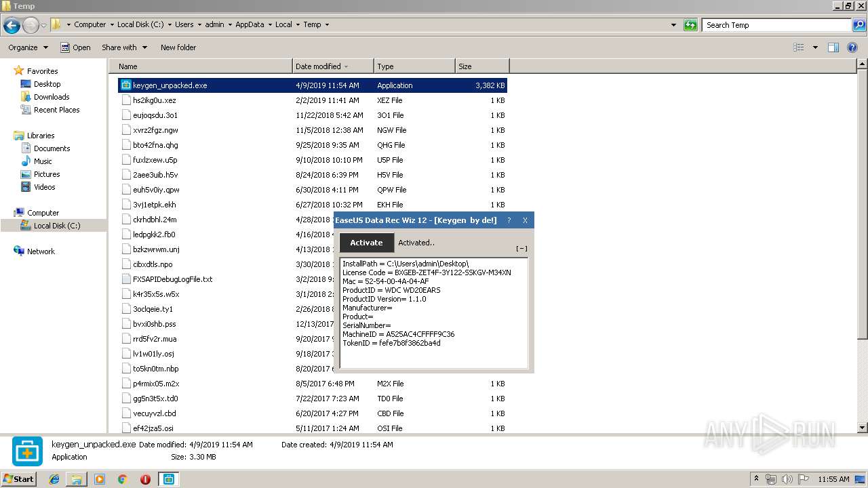Screen dimensions: 868x488
Task: Sort by Type column header
Action: pos(414,66)
